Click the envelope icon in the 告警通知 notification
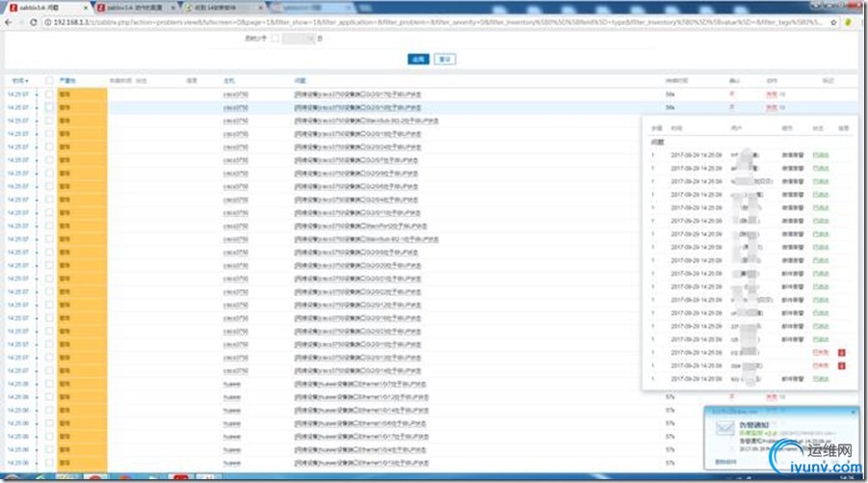Viewport: 868px width, 483px height. click(724, 428)
